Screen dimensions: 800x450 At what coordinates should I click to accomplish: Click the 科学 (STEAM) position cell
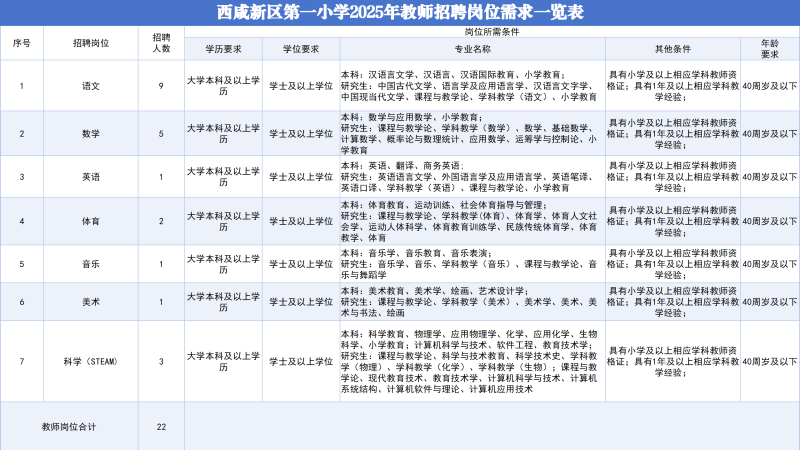[91, 361]
